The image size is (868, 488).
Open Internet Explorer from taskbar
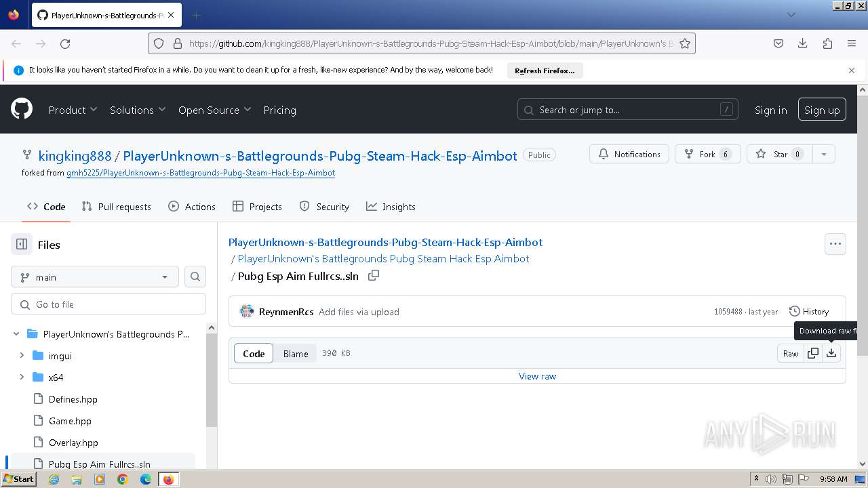54,479
